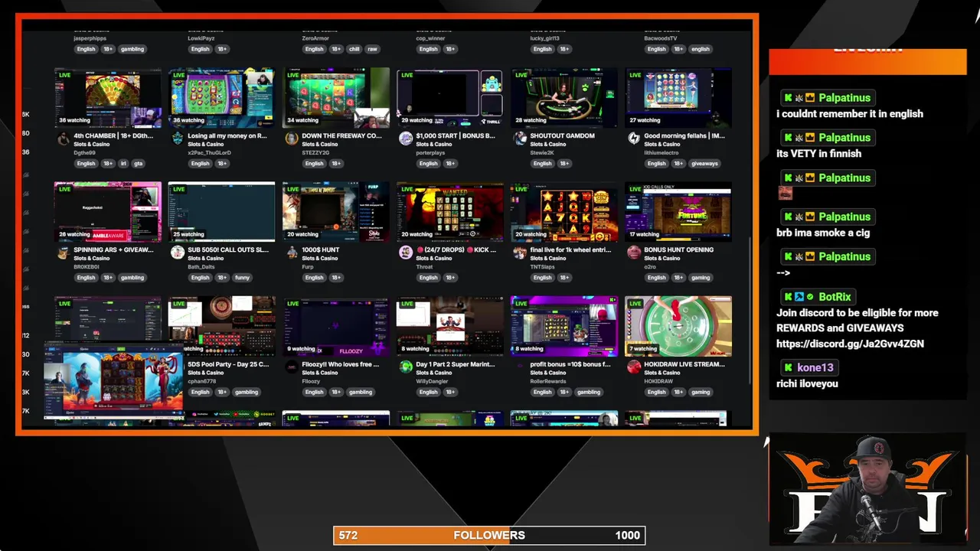Viewport: 980px width, 551px height.
Task: Click the channel name 'cphan6778'
Action: 202,381
